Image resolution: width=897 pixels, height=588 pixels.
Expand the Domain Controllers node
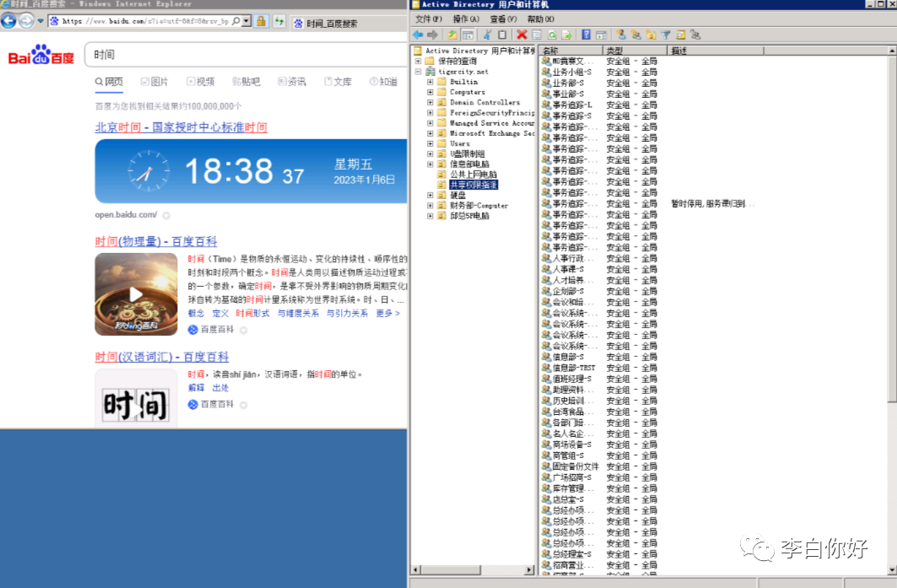430,102
